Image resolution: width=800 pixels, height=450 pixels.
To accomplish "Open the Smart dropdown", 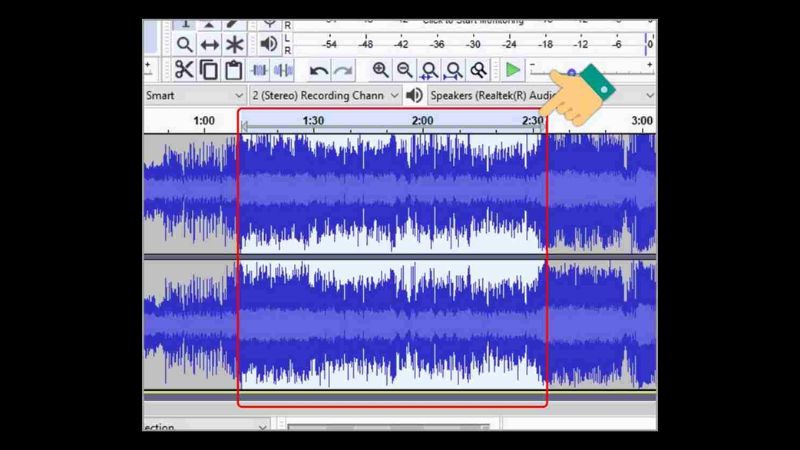I will [x=195, y=95].
